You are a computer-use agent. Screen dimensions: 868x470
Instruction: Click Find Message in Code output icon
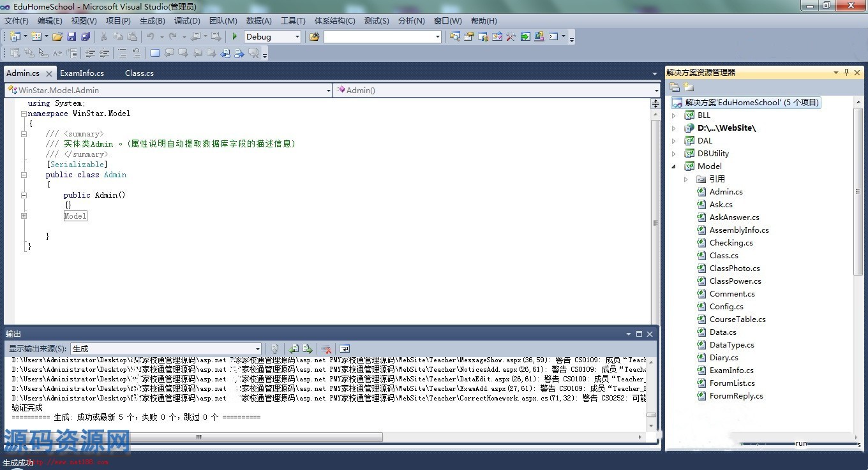pos(274,349)
